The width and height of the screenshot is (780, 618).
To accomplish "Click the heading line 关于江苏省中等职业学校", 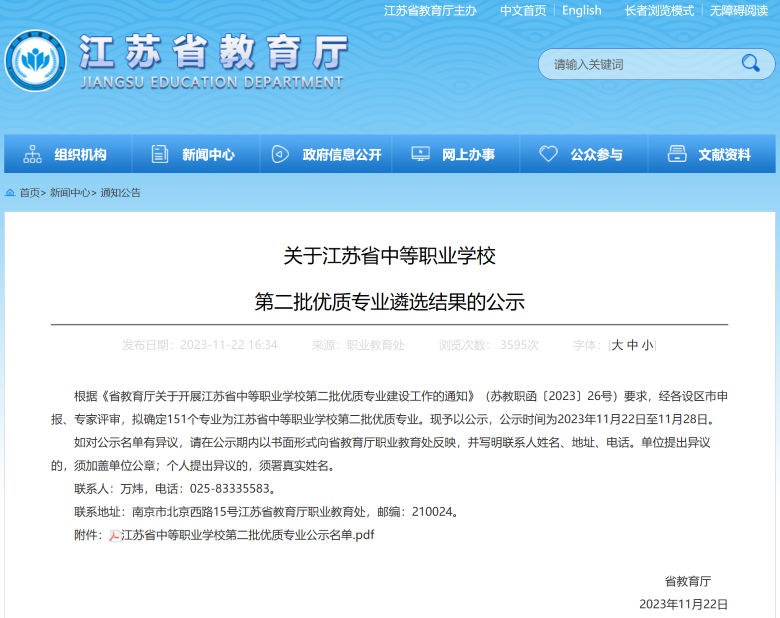I will pos(390,256).
